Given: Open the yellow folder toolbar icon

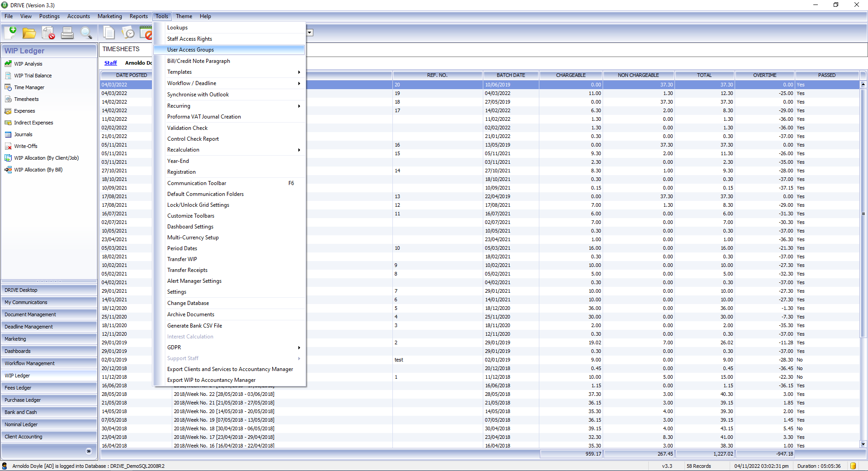Looking at the screenshot, I should [x=29, y=33].
